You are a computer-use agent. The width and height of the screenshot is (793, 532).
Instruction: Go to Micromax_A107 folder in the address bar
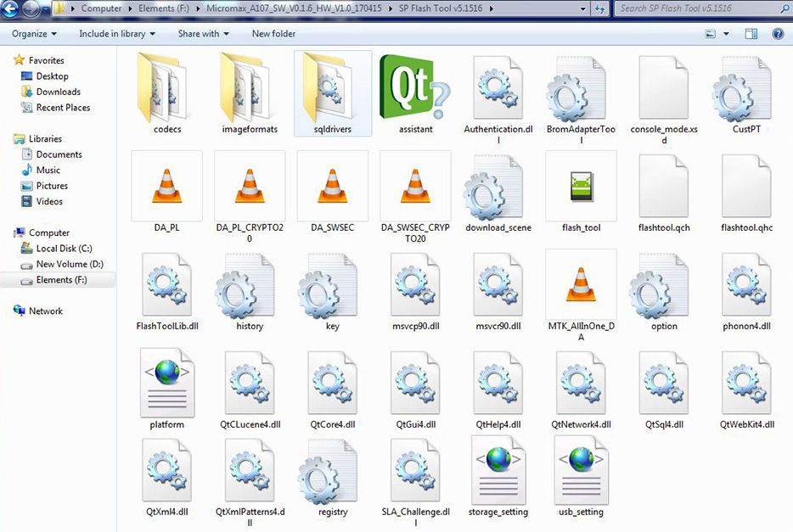pos(294,8)
